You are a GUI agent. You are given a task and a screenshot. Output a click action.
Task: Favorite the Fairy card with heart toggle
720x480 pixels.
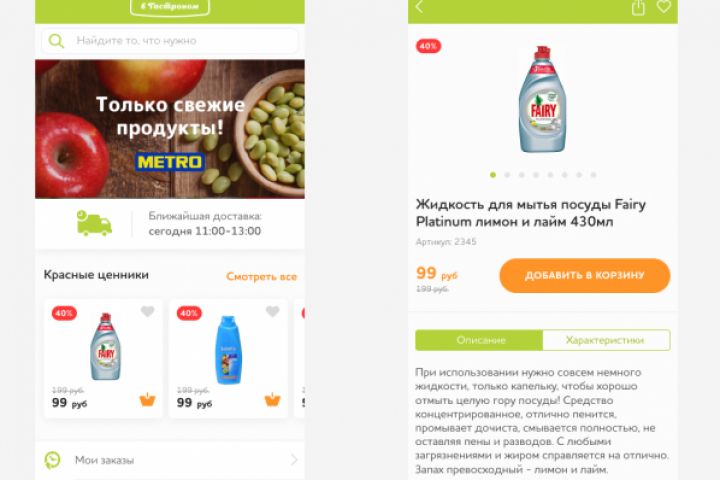147,311
